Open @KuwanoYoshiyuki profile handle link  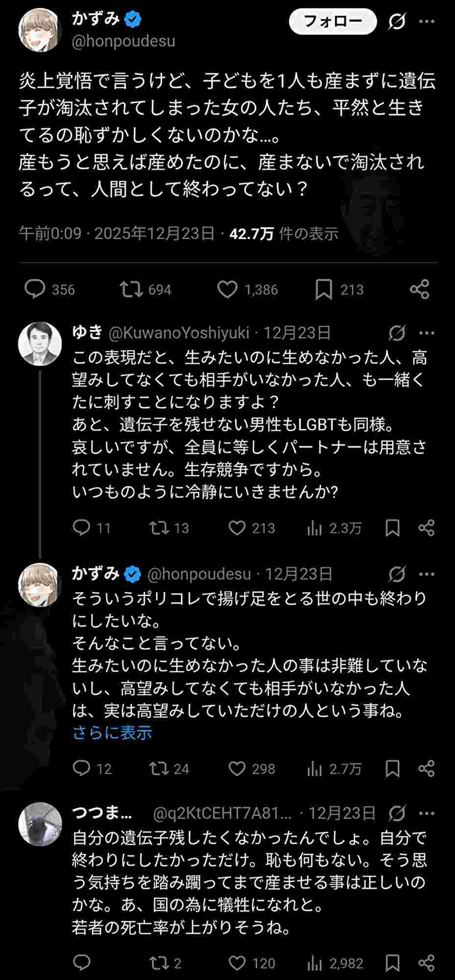(x=179, y=333)
